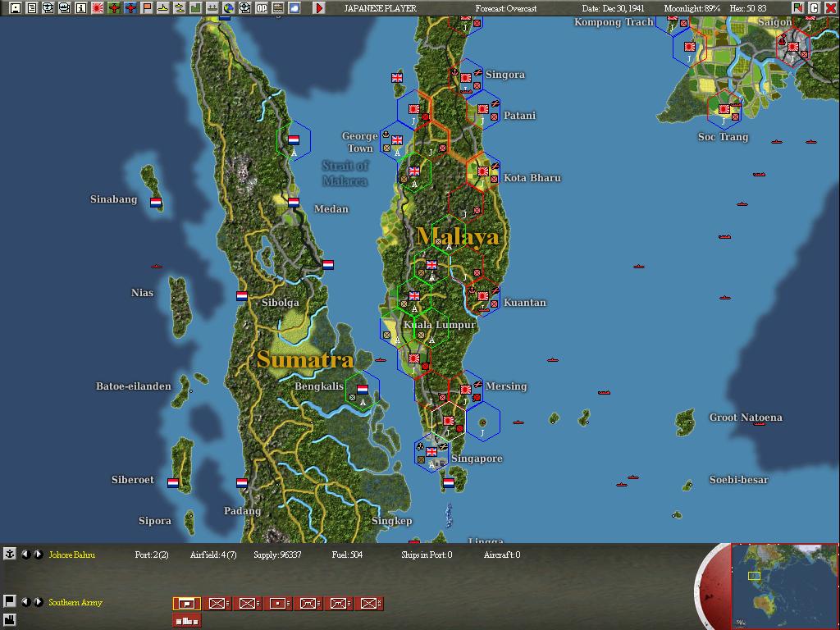The height and width of the screenshot is (630, 840).
Task: Open the Johore Bahru base name link
Action: pyautogui.click(x=72, y=555)
